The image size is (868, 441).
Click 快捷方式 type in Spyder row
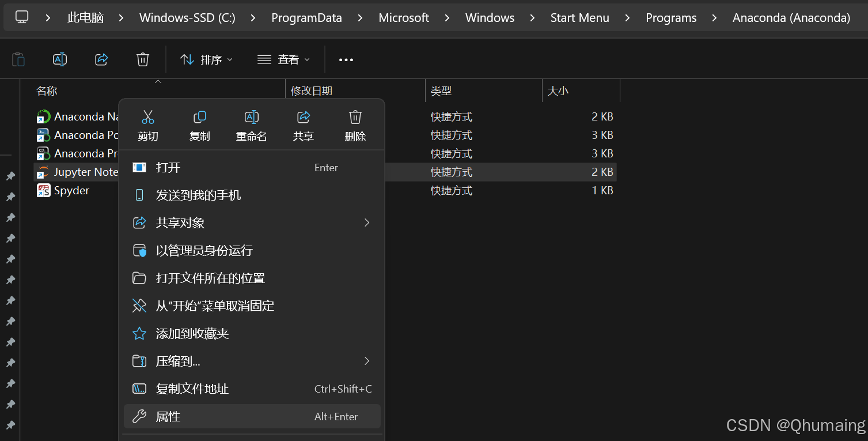point(452,190)
